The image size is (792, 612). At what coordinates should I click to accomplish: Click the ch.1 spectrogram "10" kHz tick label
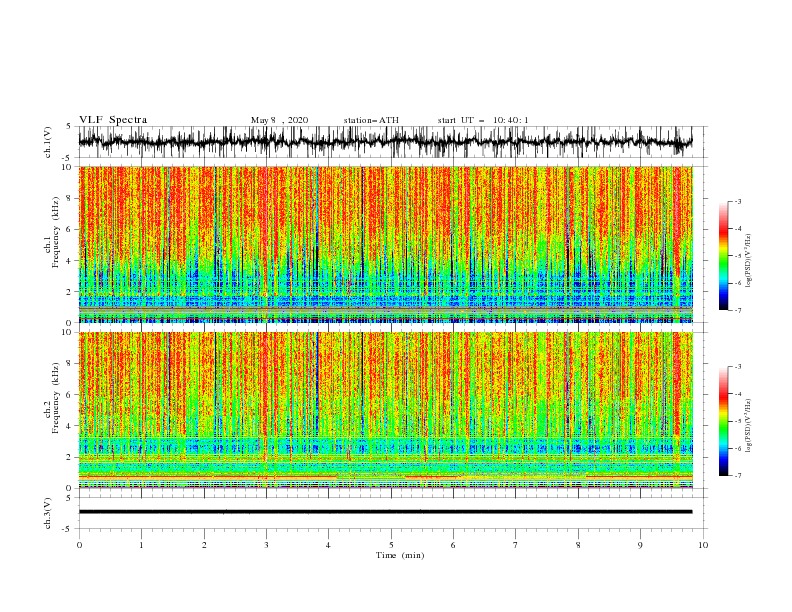68,167
